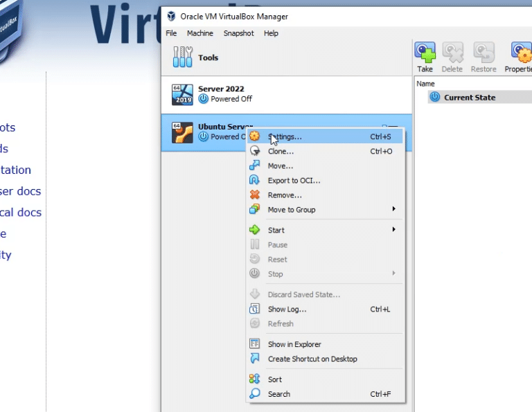Click the green Start arrow icon
Screen dimensions: 532x412
[255, 230]
